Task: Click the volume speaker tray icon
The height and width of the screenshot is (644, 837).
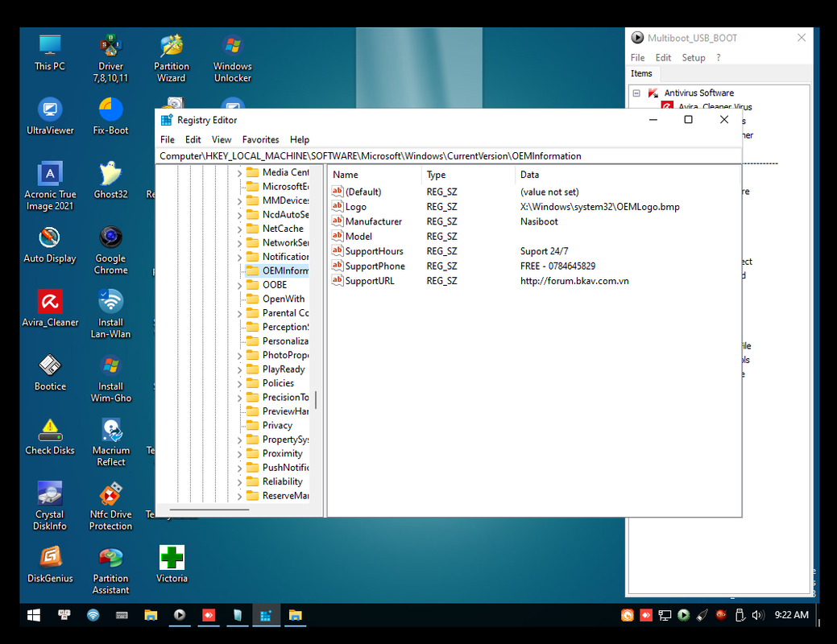Action: [758, 615]
